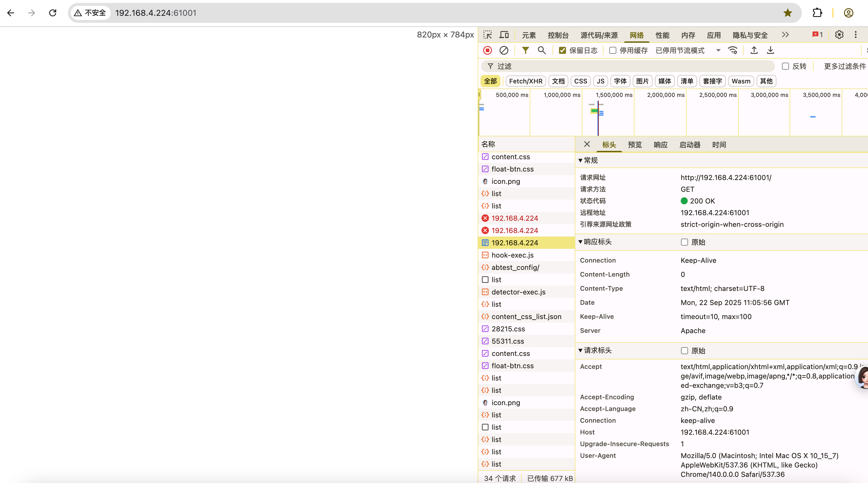This screenshot has width=868, height=483.
Task: Open network search magnifier icon
Action: click(x=541, y=51)
